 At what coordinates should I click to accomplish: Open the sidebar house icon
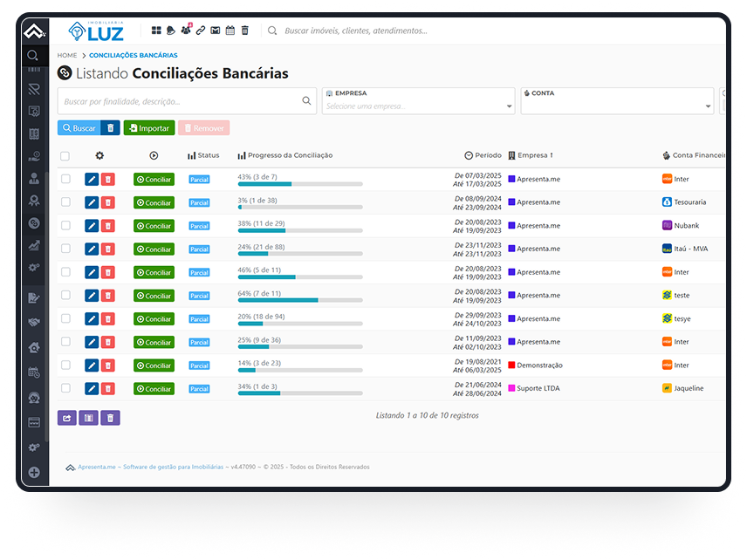34,348
